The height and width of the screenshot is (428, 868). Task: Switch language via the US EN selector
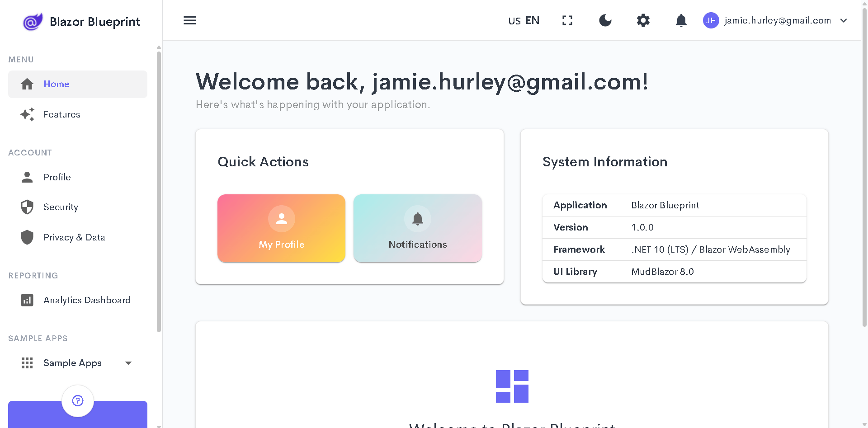coord(523,20)
